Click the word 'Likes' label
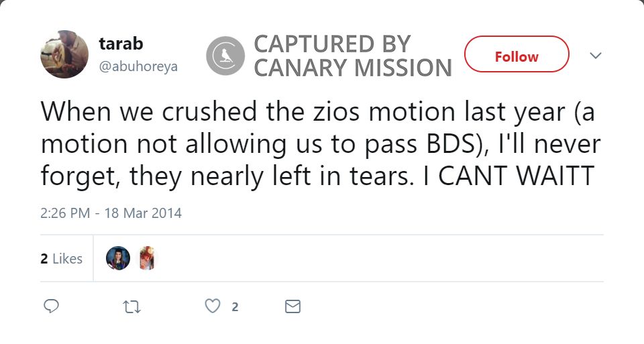Screen dimensions: 644x344 67,258
